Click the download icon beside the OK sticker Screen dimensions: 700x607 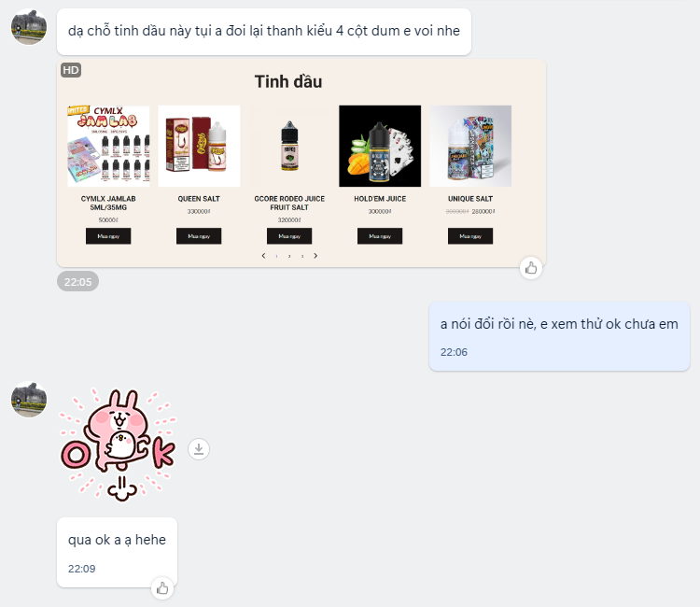click(x=199, y=449)
